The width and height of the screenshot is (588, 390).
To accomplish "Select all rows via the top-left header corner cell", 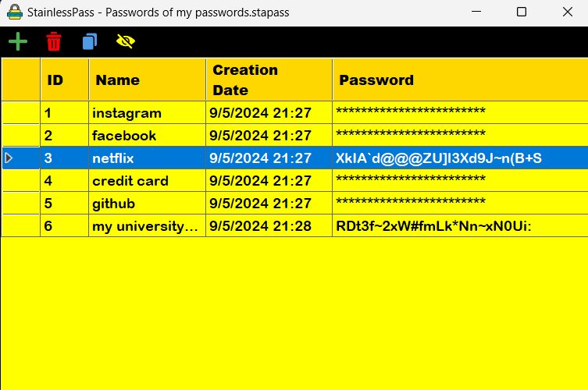I will coord(21,80).
